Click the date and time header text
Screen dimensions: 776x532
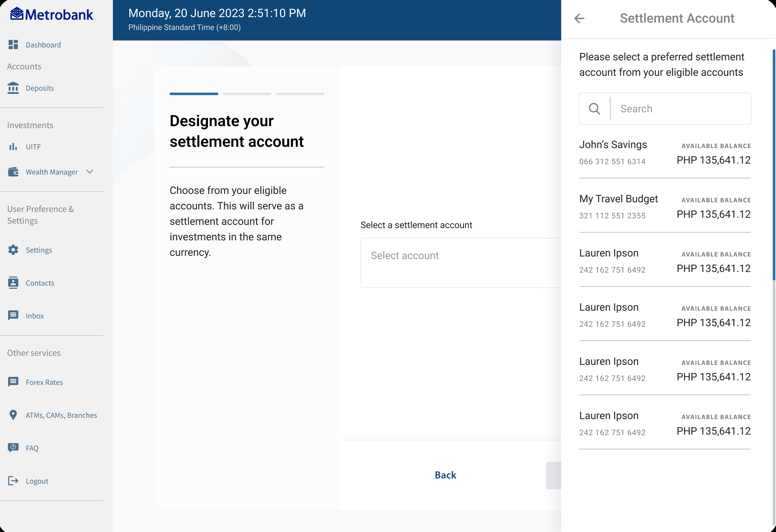click(x=217, y=13)
